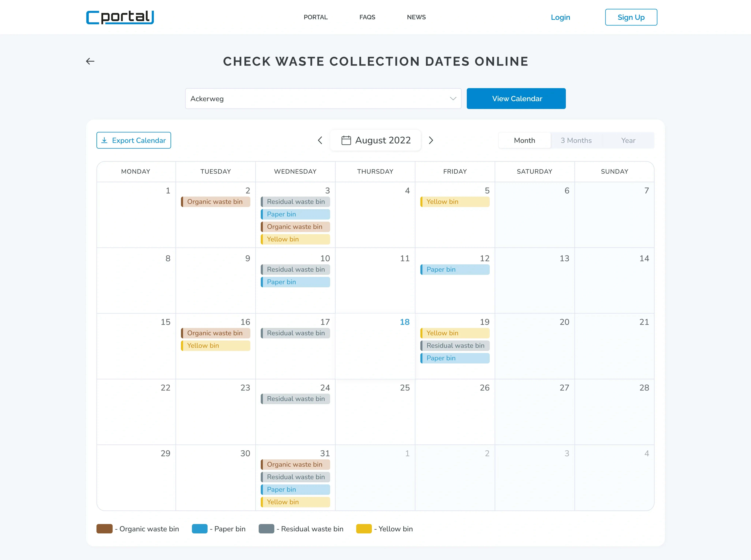
Task: Open the PORTAL menu item
Action: click(315, 17)
